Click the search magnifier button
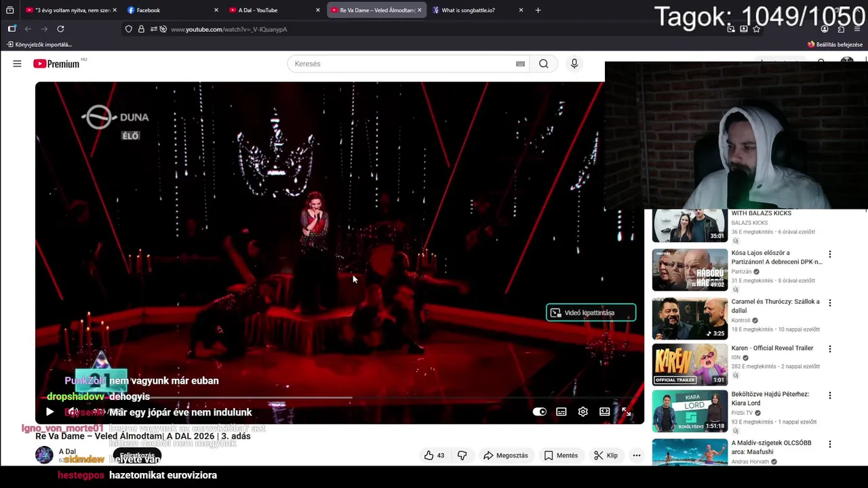The image size is (868, 488). 544,64
